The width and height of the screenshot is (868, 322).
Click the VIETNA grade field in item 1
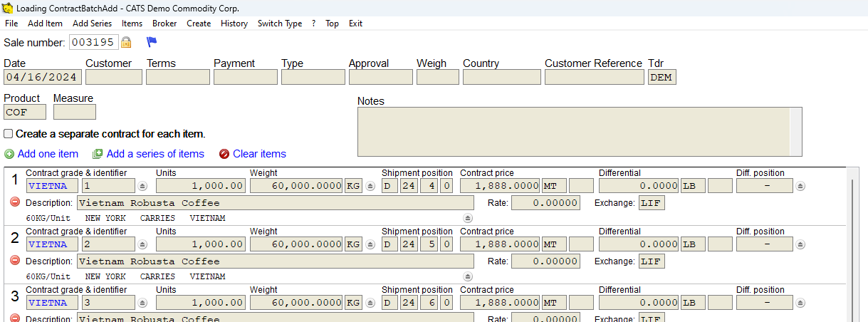(52, 186)
